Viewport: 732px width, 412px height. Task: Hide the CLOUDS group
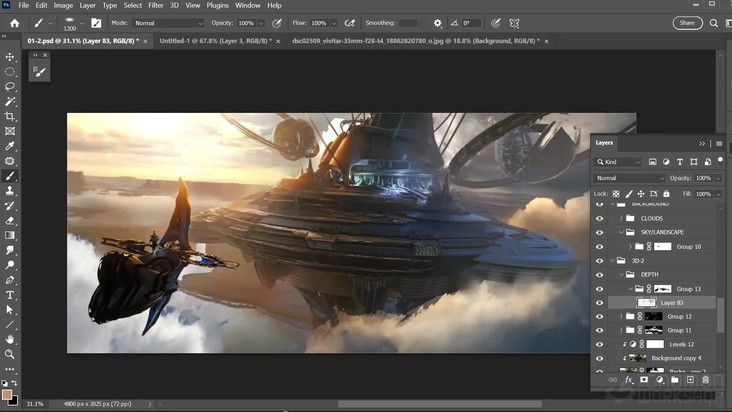[599, 218]
